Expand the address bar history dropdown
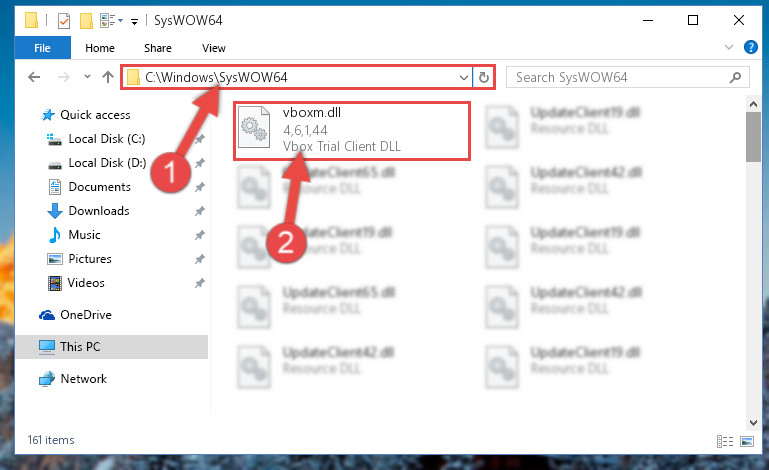 [x=463, y=78]
